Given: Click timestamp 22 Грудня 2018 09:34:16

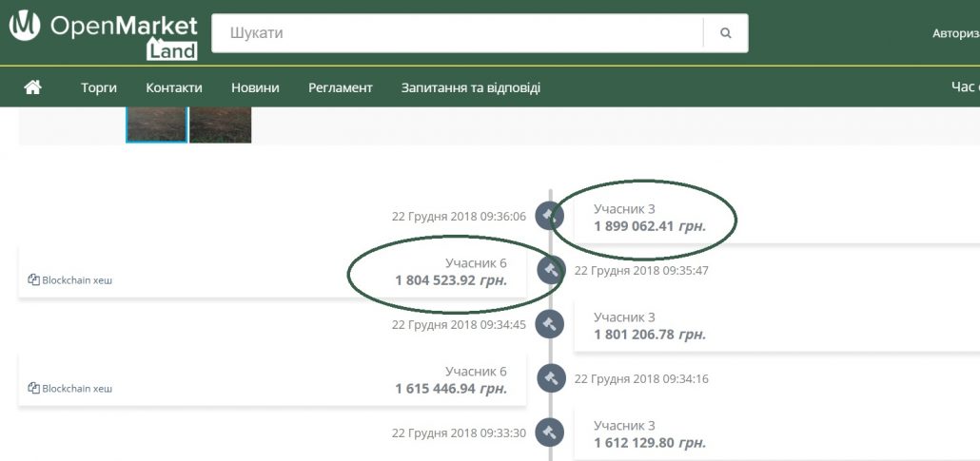Looking at the screenshot, I should (641, 378).
